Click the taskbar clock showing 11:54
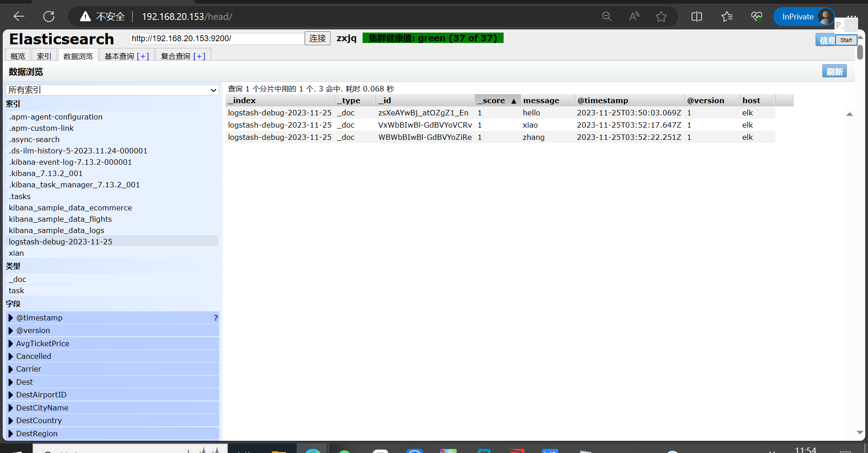 pyautogui.click(x=805, y=449)
